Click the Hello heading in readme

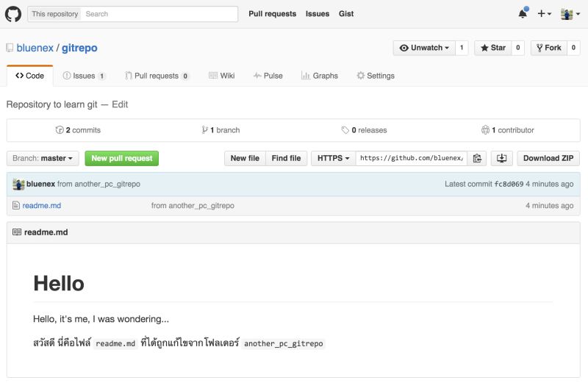point(59,284)
